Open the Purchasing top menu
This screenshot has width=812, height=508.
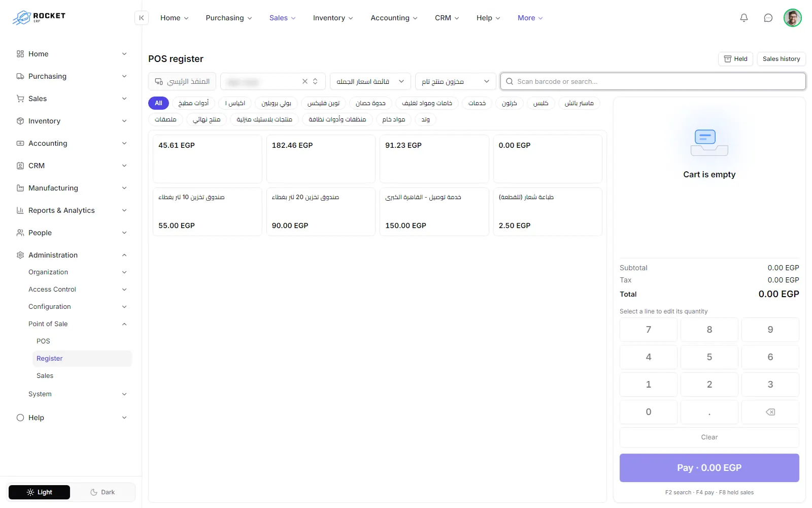coord(229,18)
